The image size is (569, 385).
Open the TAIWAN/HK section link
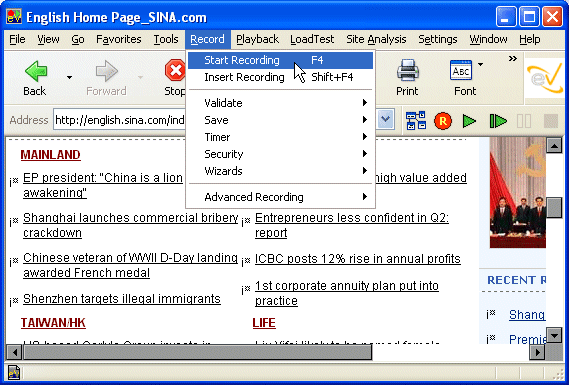point(53,323)
